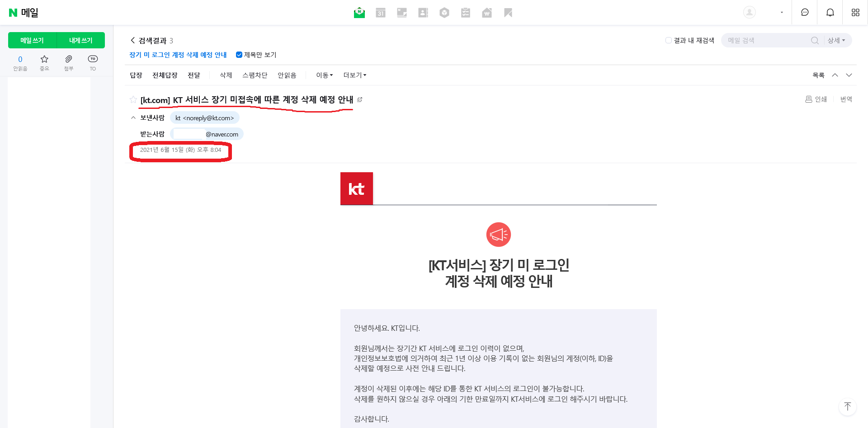Viewport: 868px width, 428px height.
Task: Focus the 메일 검색 input field
Action: pyautogui.click(x=766, y=40)
